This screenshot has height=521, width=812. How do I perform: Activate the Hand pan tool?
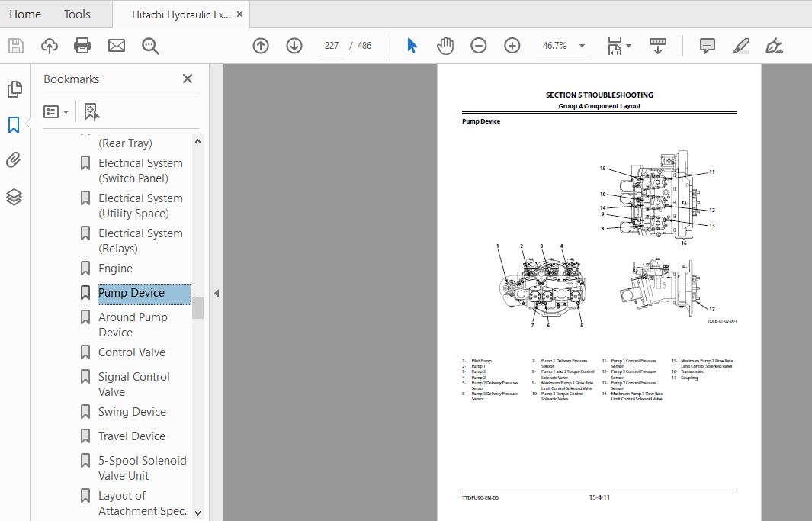tap(445, 46)
